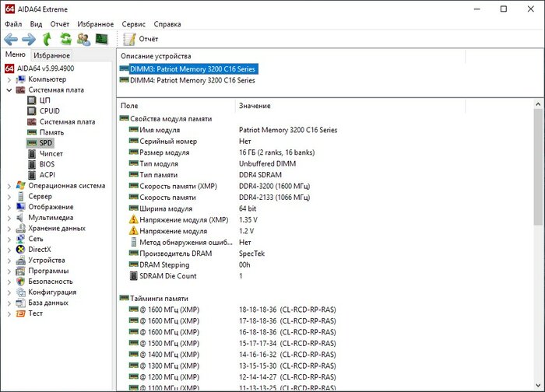Click the chip icon beside SDRAM Die Count

(133, 276)
